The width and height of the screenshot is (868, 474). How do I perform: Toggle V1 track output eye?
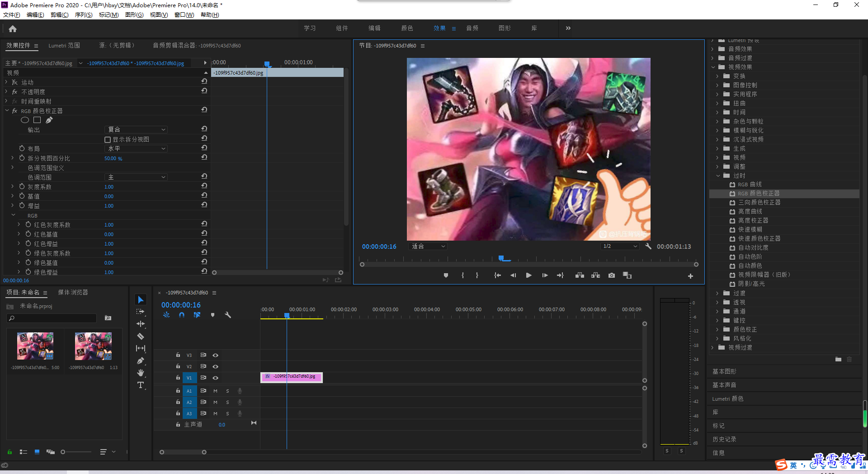tap(216, 378)
